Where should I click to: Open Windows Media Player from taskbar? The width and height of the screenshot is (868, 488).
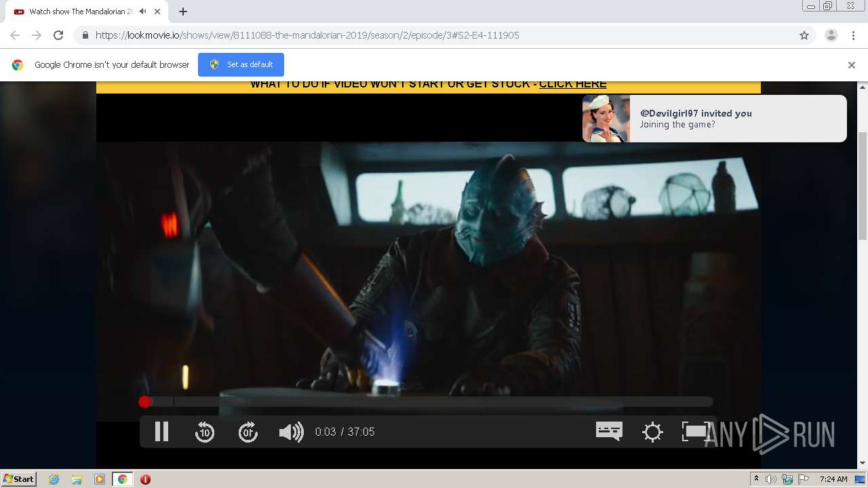tap(100, 479)
